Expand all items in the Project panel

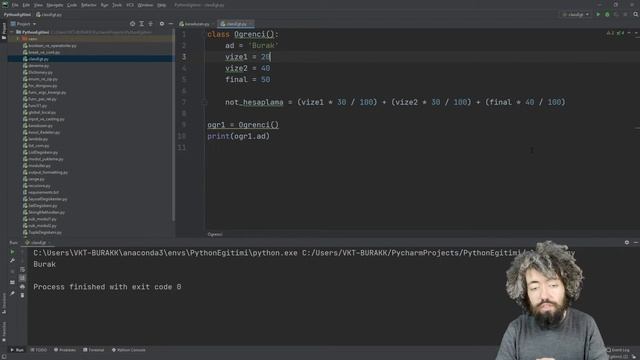pos(142,24)
